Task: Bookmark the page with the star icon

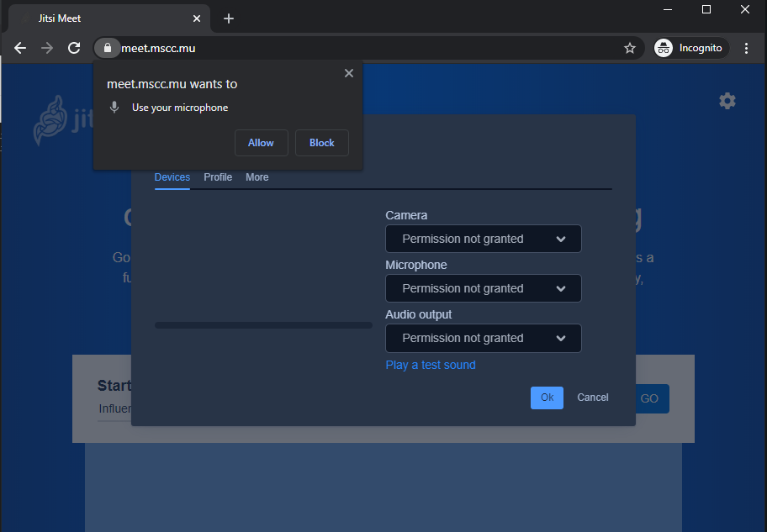Action: [630, 48]
